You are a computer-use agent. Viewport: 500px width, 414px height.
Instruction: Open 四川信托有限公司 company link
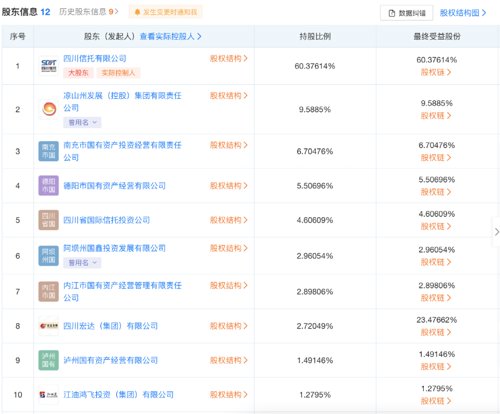tap(95, 59)
